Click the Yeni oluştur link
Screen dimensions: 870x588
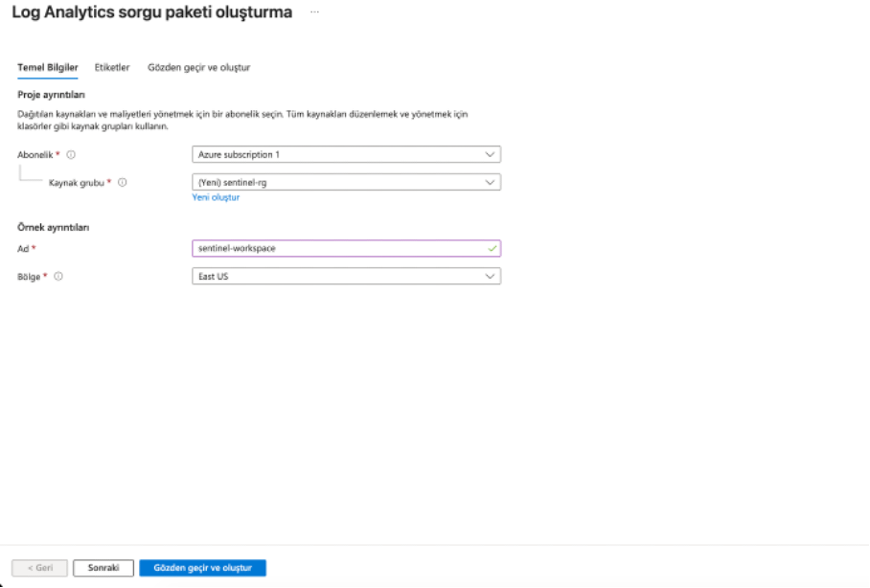(216, 197)
